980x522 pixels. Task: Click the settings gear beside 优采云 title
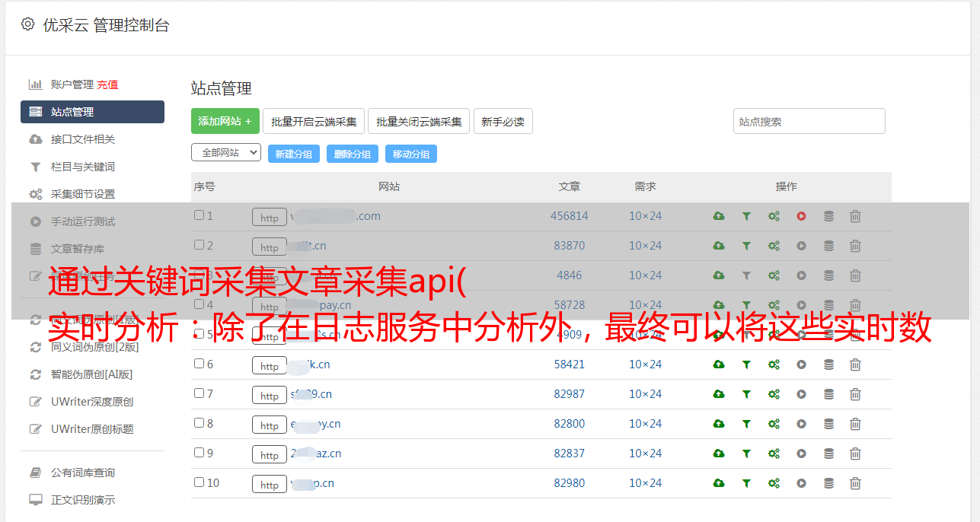click(x=28, y=24)
